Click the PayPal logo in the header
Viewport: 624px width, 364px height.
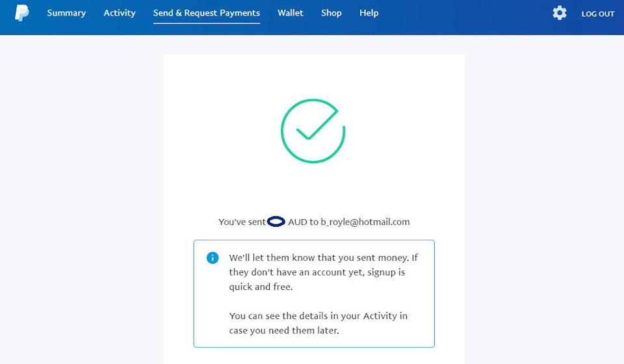pyautogui.click(x=22, y=13)
